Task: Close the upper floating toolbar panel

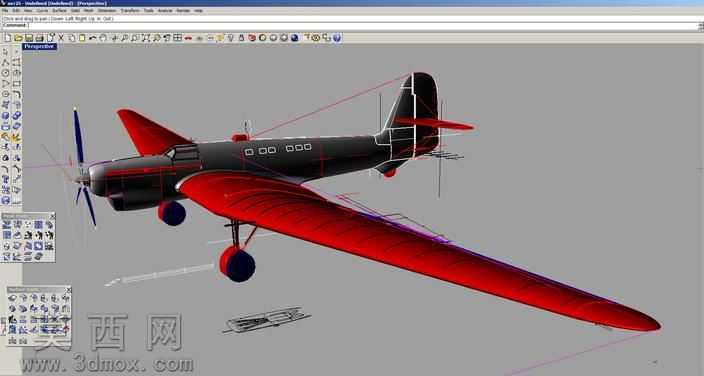Action: pyautogui.click(x=53, y=216)
